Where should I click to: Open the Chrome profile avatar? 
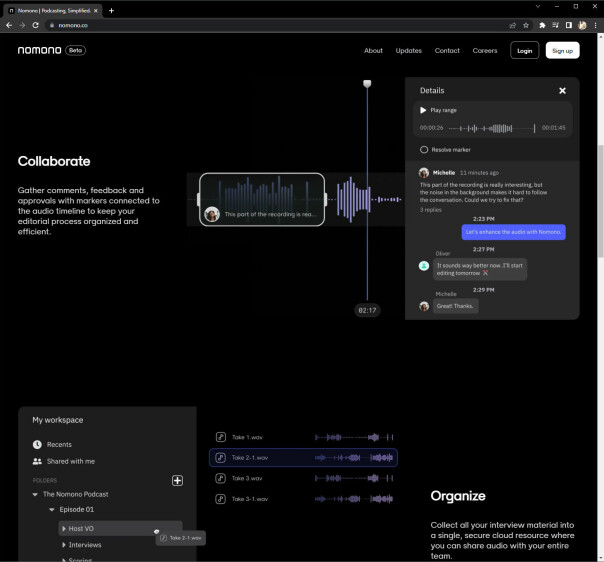click(582, 25)
